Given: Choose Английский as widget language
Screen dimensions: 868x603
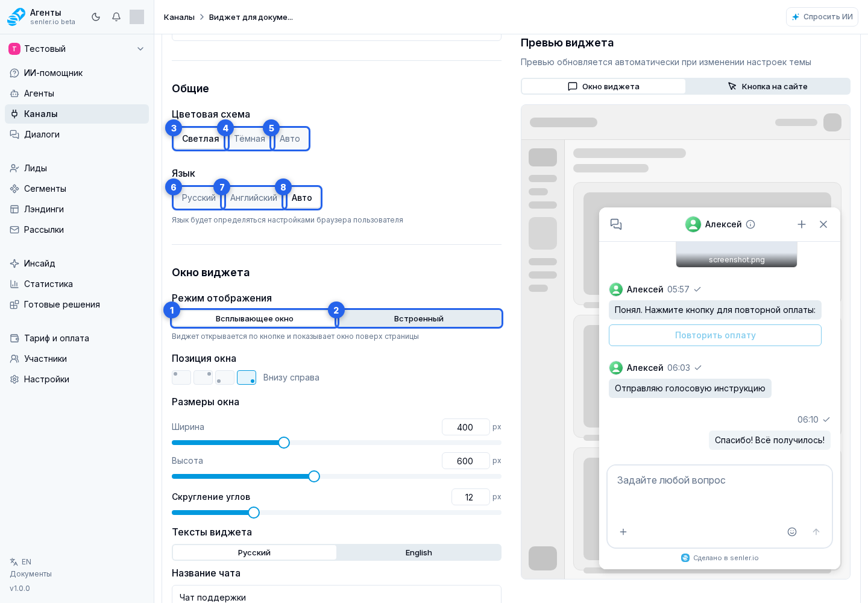Looking at the screenshot, I should tap(254, 198).
